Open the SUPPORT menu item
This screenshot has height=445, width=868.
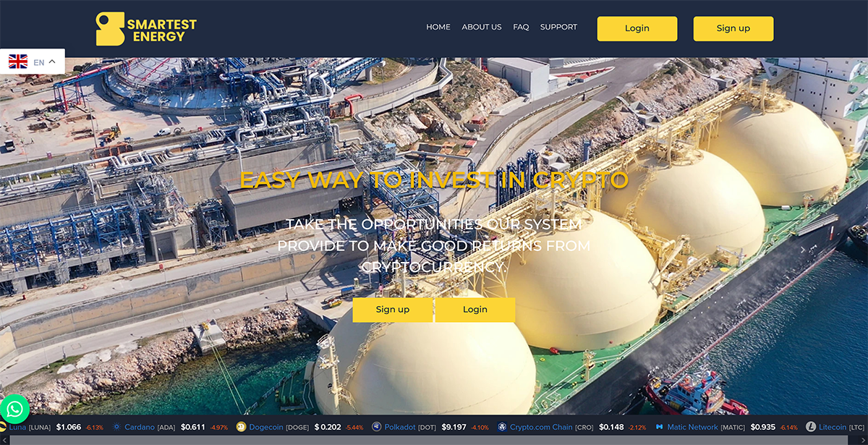pos(558,27)
